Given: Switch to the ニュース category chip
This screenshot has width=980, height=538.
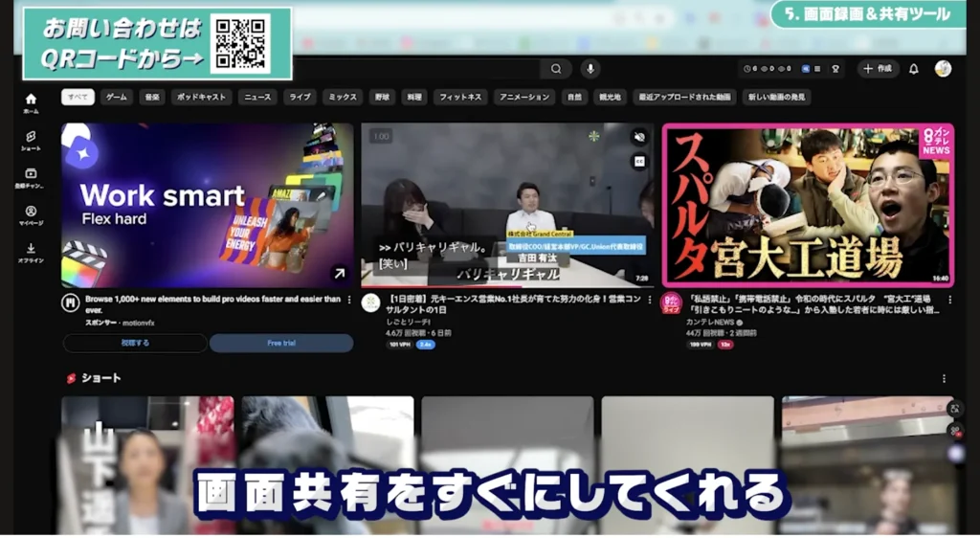Looking at the screenshot, I should pyautogui.click(x=256, y=97).
